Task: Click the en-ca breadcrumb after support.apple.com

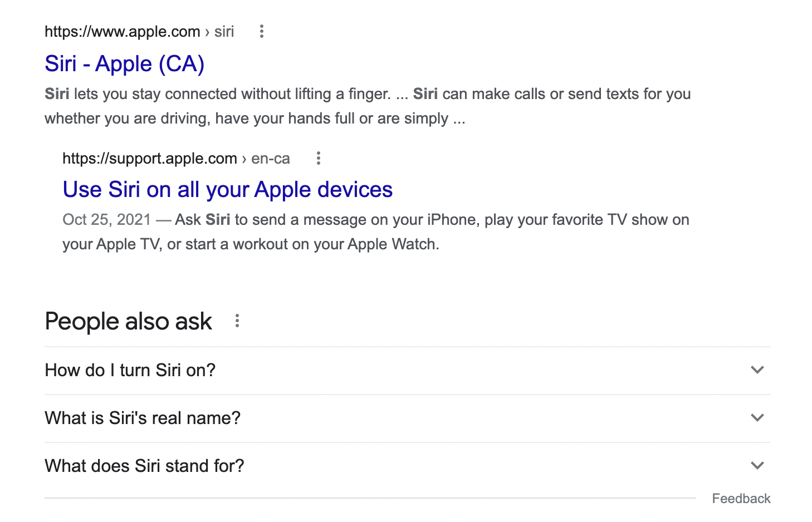Action: [271, 159]
